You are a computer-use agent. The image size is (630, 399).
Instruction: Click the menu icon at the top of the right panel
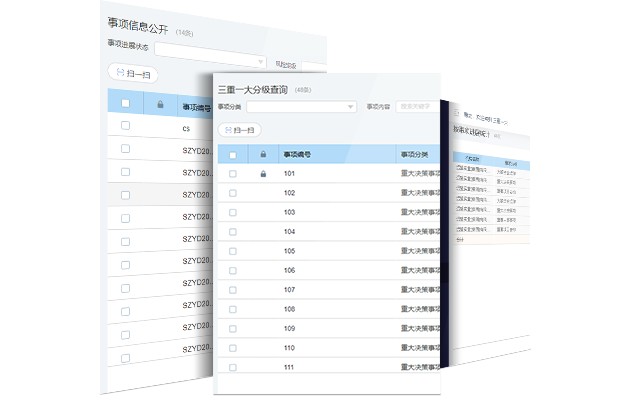tap(456, 113)
